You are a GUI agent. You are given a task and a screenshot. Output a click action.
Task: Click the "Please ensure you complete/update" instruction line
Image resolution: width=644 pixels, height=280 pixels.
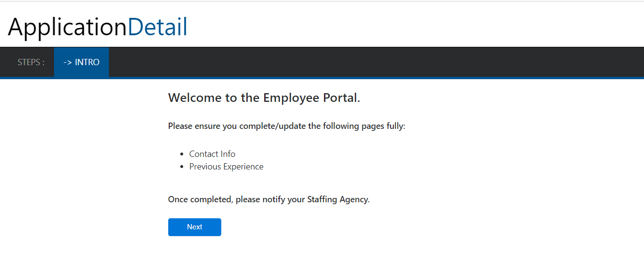(x=287, y=126)
